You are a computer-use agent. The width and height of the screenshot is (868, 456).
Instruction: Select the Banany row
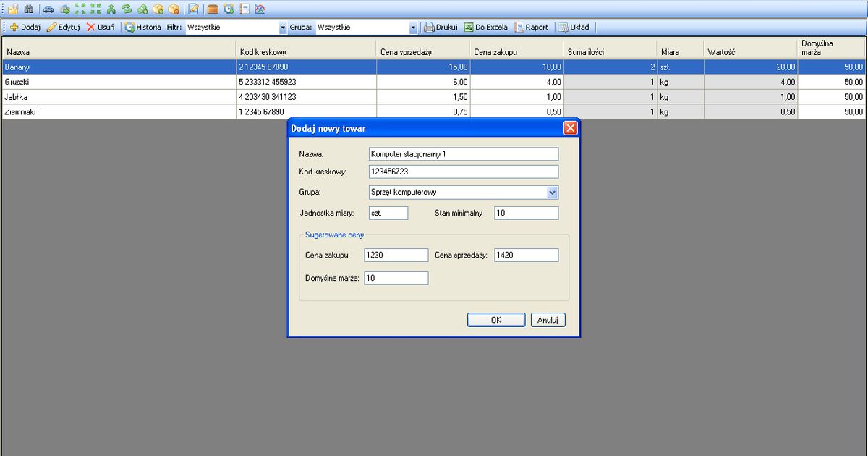coord(434,67)
